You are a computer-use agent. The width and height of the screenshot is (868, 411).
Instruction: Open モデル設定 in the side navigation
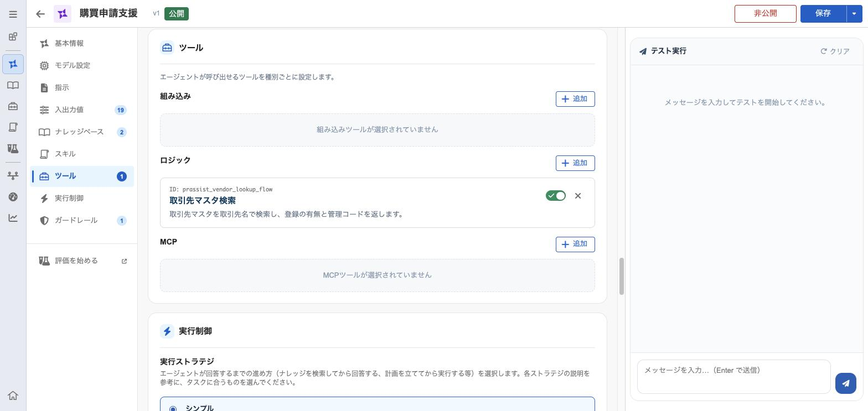point(82,65)
